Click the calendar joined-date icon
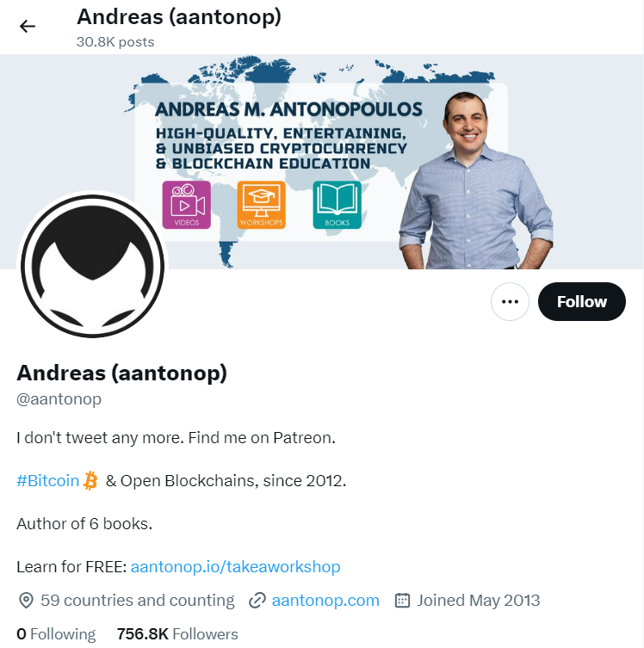This screenshot has height=648, width=644. 402,601
